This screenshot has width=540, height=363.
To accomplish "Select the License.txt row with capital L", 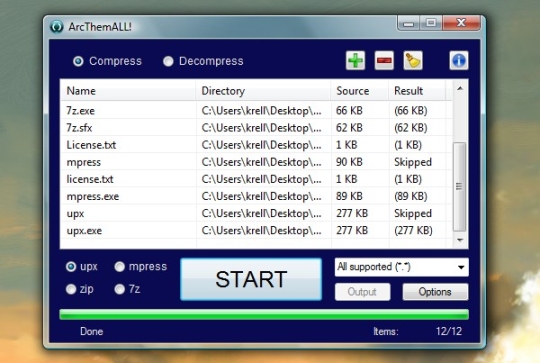I will click(256, 145).
